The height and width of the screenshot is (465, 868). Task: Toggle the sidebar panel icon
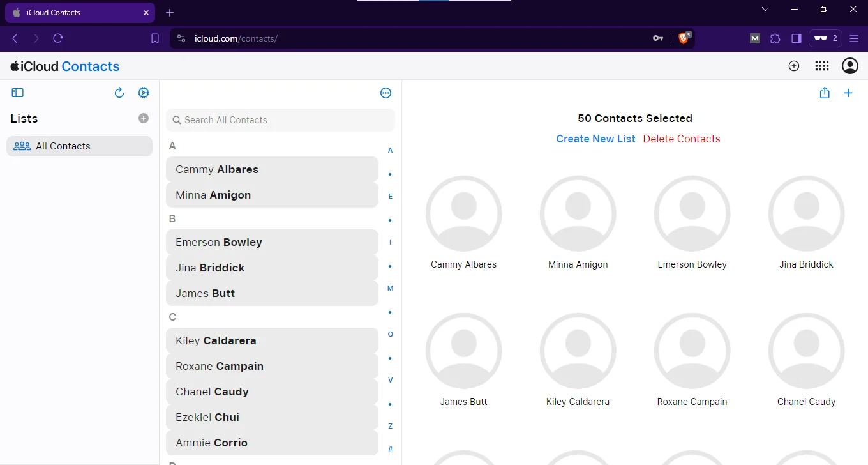[17, 93]
